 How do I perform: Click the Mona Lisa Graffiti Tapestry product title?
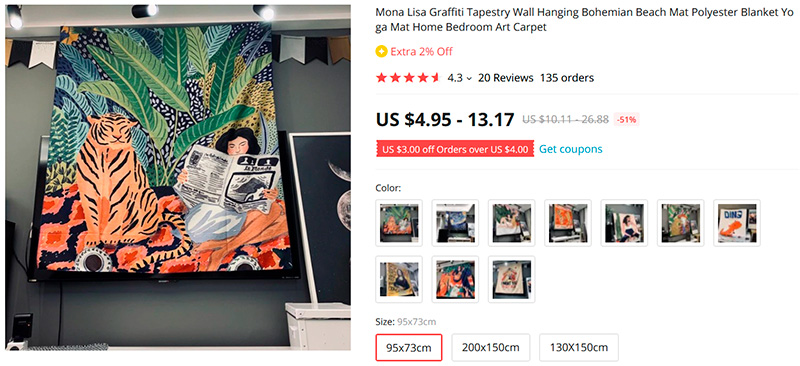tap(585, 19)
